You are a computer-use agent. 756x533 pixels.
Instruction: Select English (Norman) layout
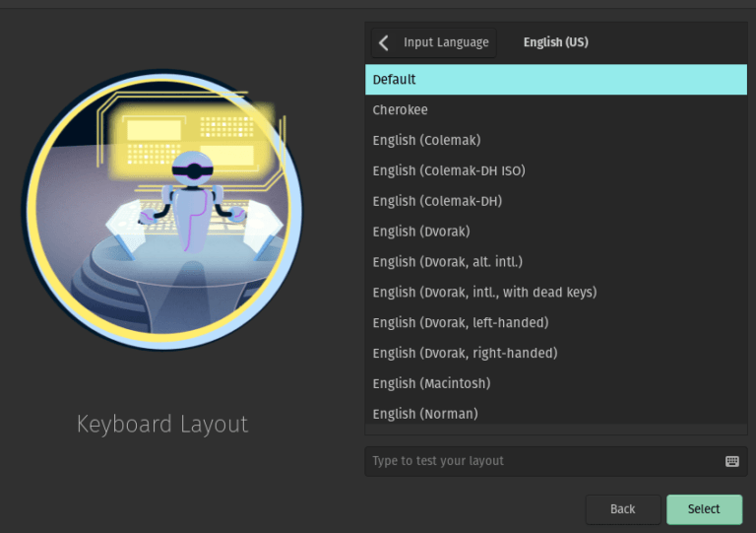555,413
